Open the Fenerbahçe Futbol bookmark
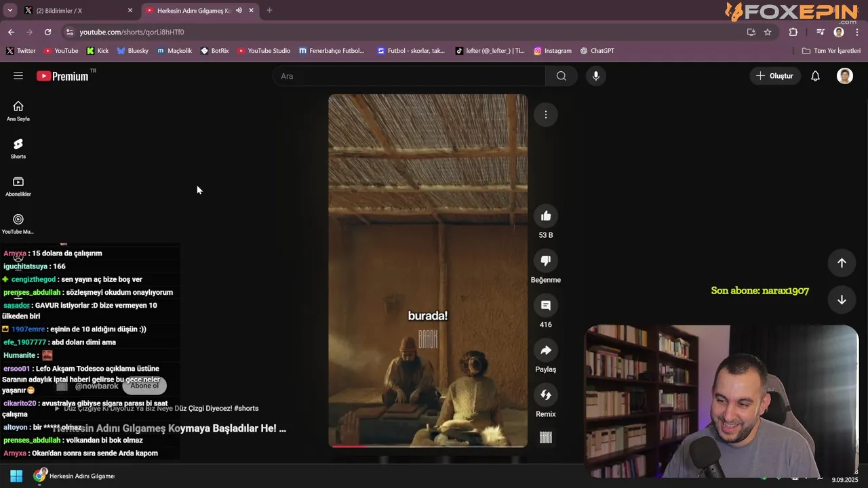Screen dimensions: 868x488 click(332, 51)
